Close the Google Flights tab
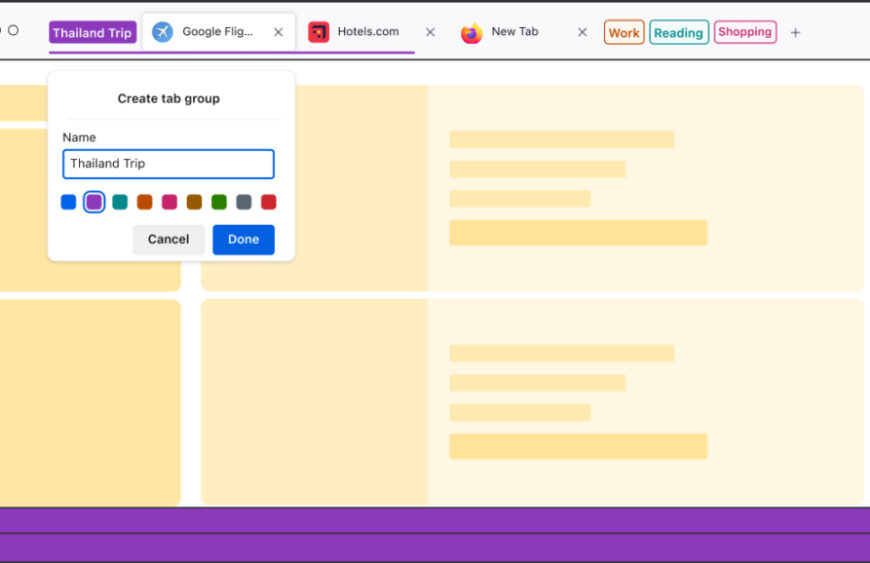 [x=278, y=32]
